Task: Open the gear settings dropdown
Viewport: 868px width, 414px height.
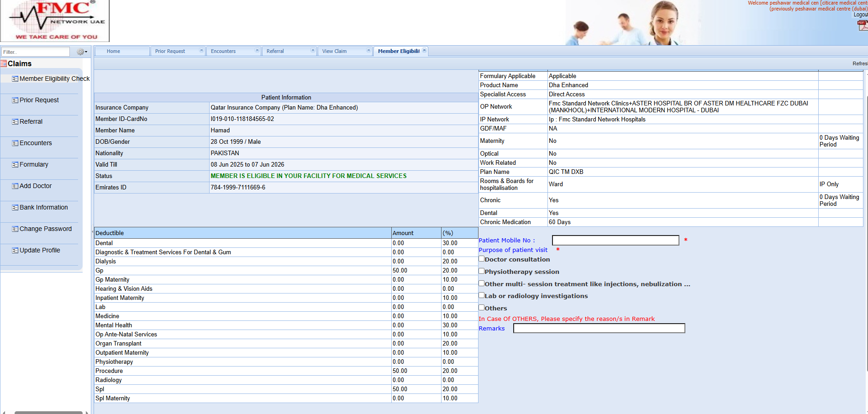Action: pos(82,52)
